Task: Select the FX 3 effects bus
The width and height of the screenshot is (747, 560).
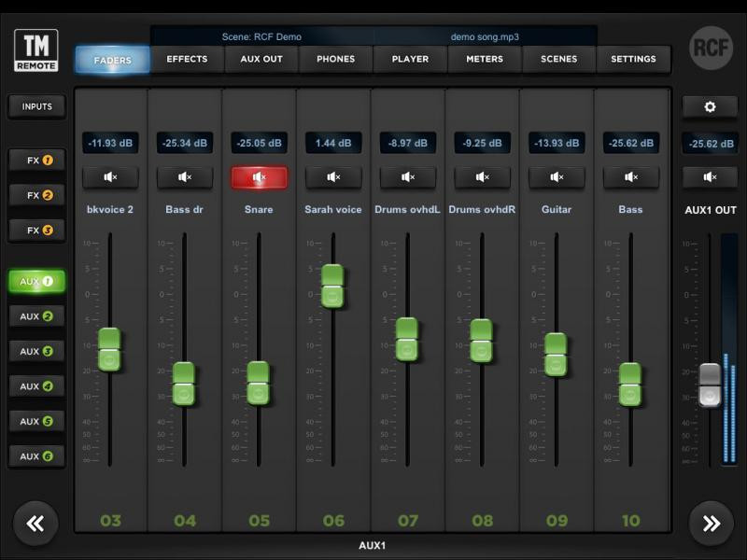Action: [x=35, y=229]
